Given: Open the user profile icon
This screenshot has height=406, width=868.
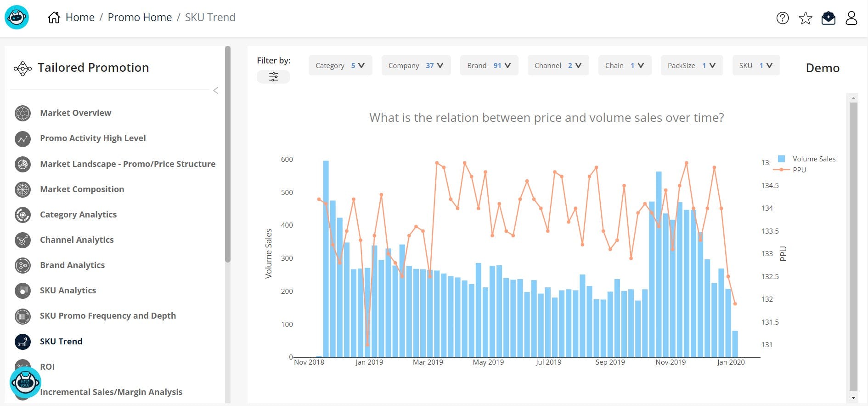Looking at the screenshot, I should [x=851, y=18].
